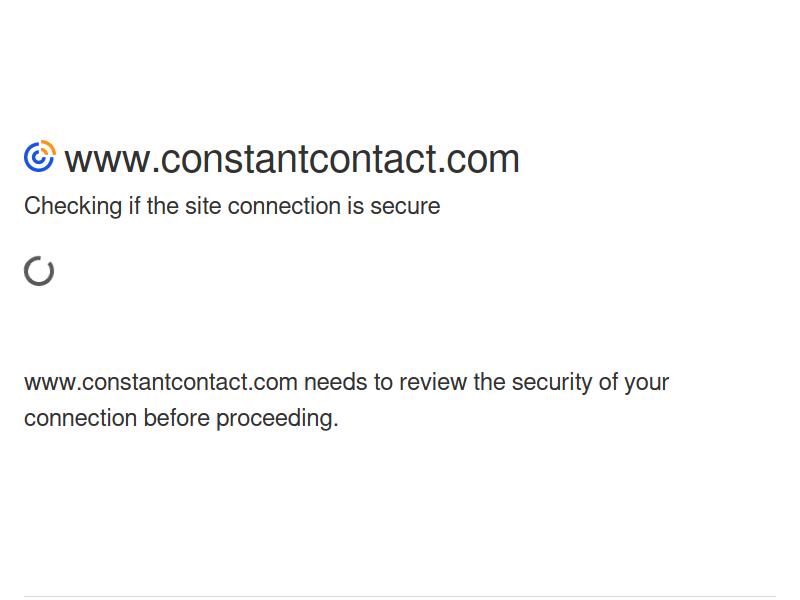
Task: Click the word "site" in the subtitle
Action: coord(203,207)
